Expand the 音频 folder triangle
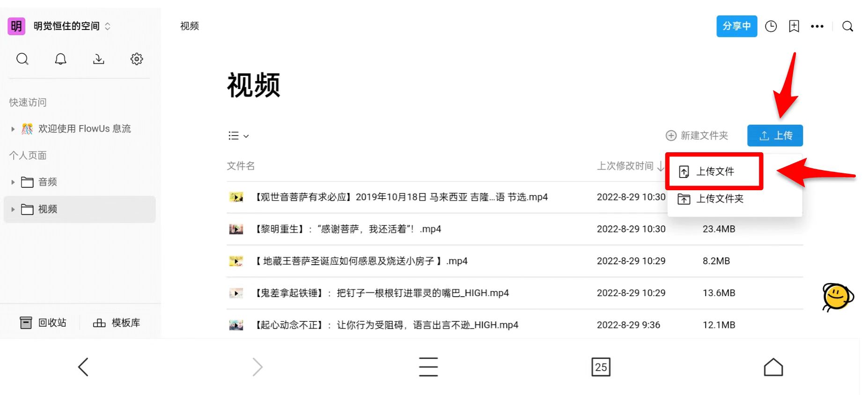Screen dimensions: 868x395 pos(13,182)
